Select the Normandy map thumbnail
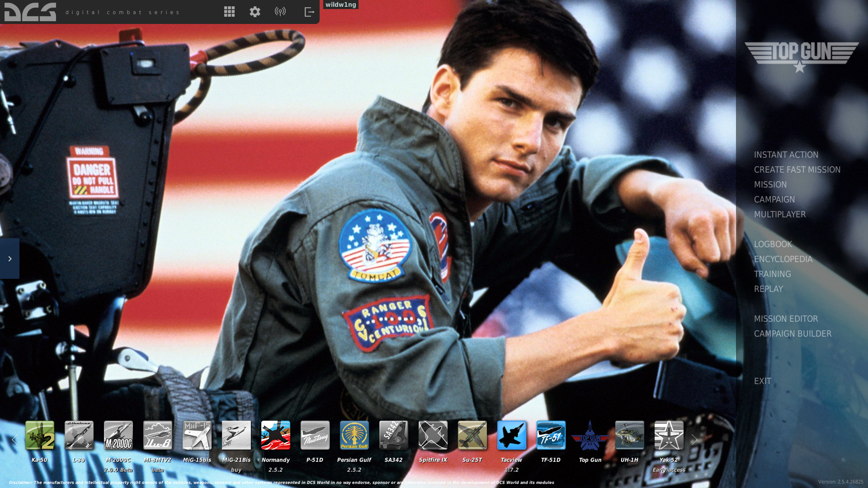The width and height of the screenshot is (868, 488). pos(276,435)
